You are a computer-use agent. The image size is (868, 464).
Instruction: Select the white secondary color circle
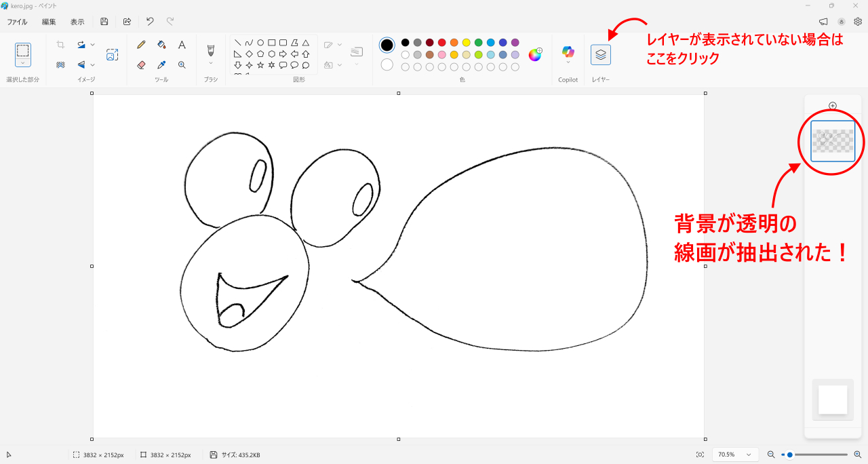[x=387, y=64]
